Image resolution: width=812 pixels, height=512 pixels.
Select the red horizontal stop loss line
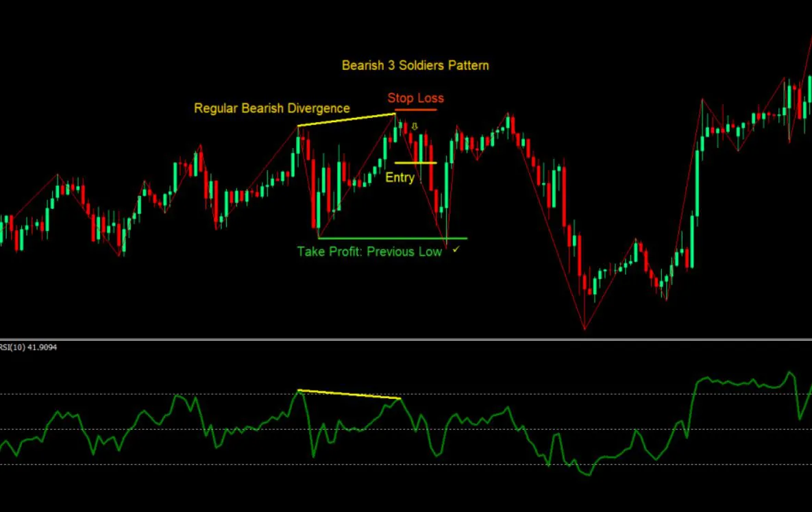pyautogui.click(x=415, y=110)
